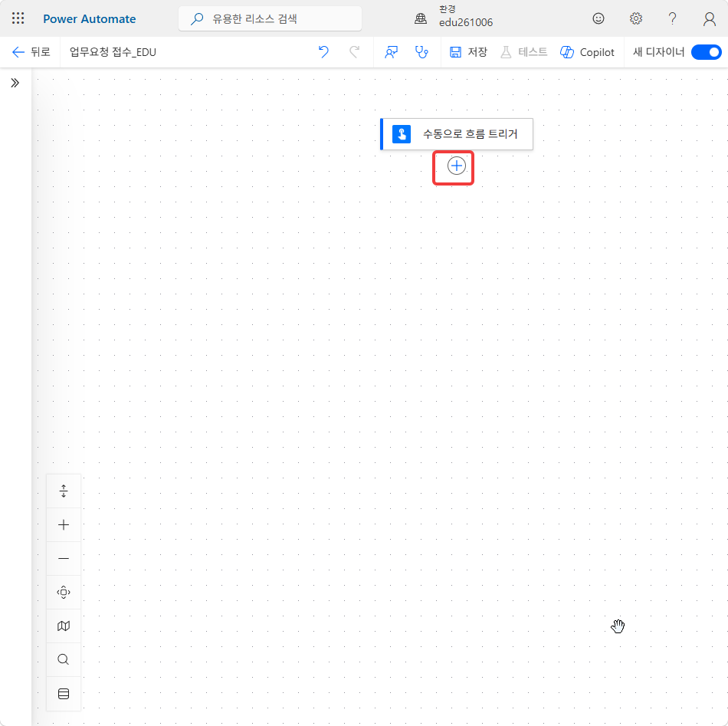This screenshot has width=728, height=726.
Task: Collapse or expand all actions icon
Action: point(64,491)
